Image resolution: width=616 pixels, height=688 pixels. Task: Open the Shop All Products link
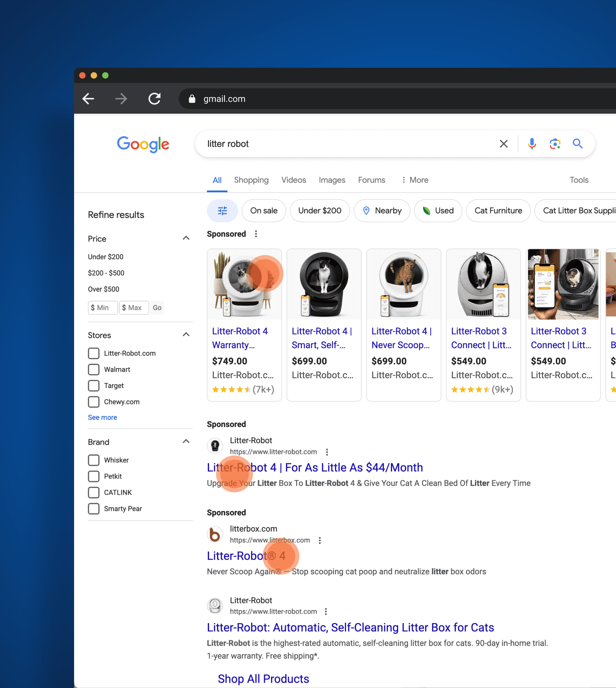(x=263, y=679)
